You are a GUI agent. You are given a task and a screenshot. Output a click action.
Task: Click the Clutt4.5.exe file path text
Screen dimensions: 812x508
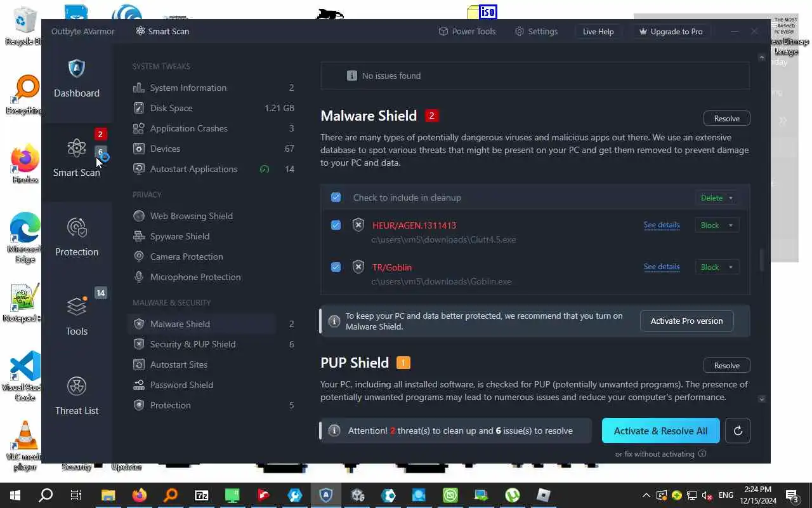point(443,239)
